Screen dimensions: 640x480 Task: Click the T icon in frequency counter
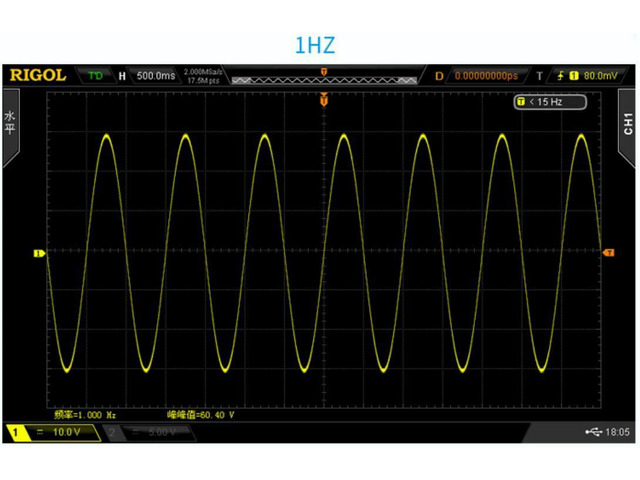pos(521,102)
